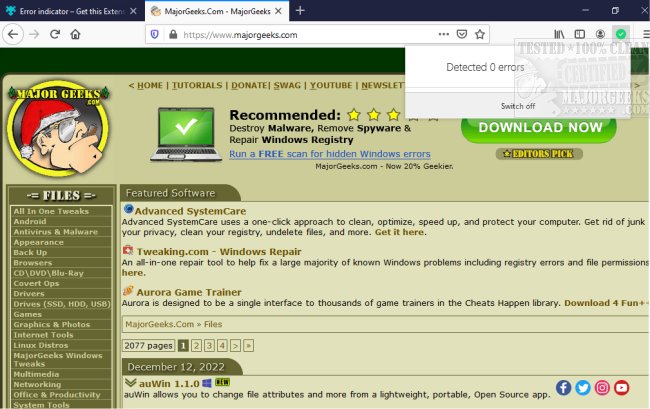Click the Editors Pick badge
Viewport: 650px width, 409px height.
(x=539, y=154)
